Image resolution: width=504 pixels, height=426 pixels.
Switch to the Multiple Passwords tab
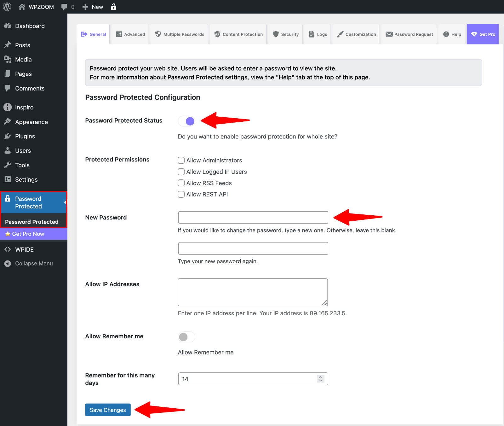coord(180,34)
